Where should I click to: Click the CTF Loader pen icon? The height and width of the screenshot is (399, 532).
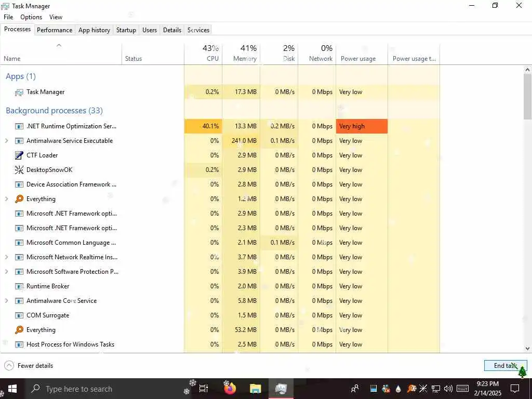click(19, 155)
